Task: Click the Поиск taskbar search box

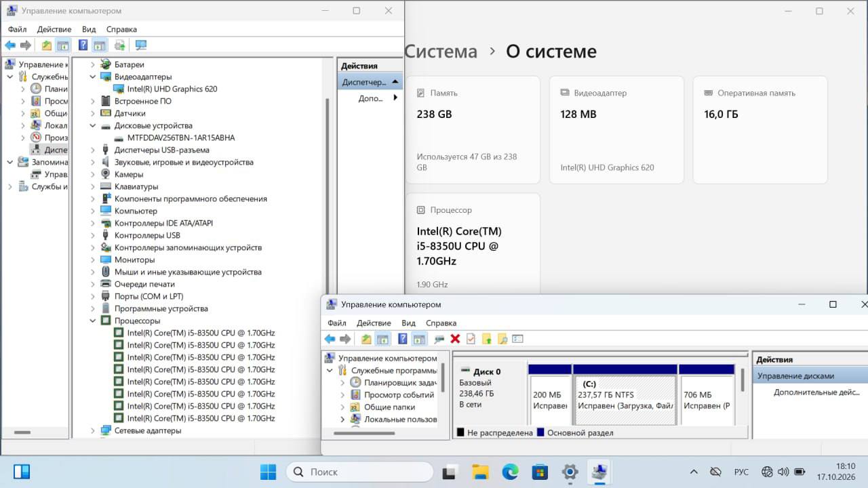Action: 359,472
